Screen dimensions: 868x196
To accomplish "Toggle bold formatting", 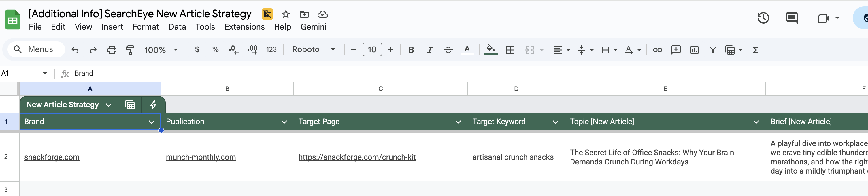I will pyautogui.click(x=411, y=50).
